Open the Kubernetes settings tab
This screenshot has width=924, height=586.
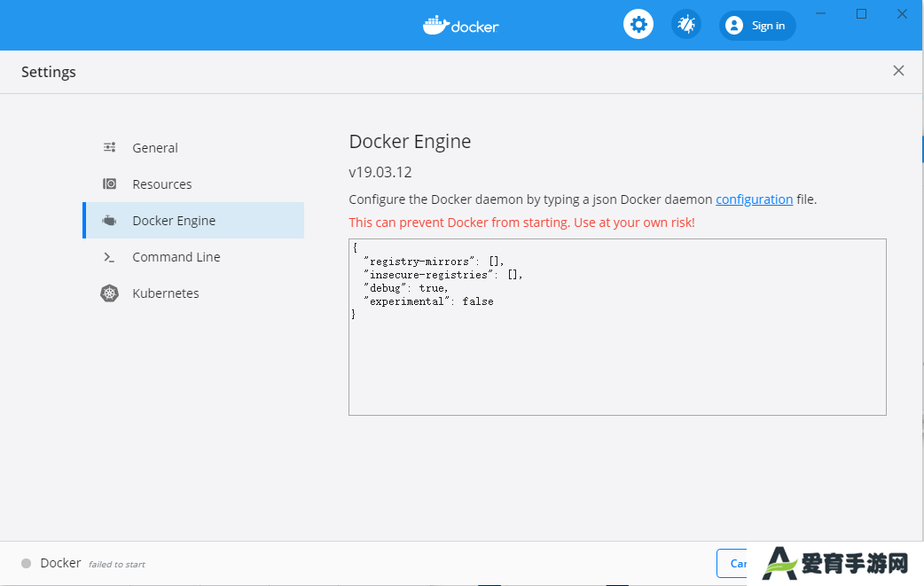pyautogui.click(x=193, y=293)
